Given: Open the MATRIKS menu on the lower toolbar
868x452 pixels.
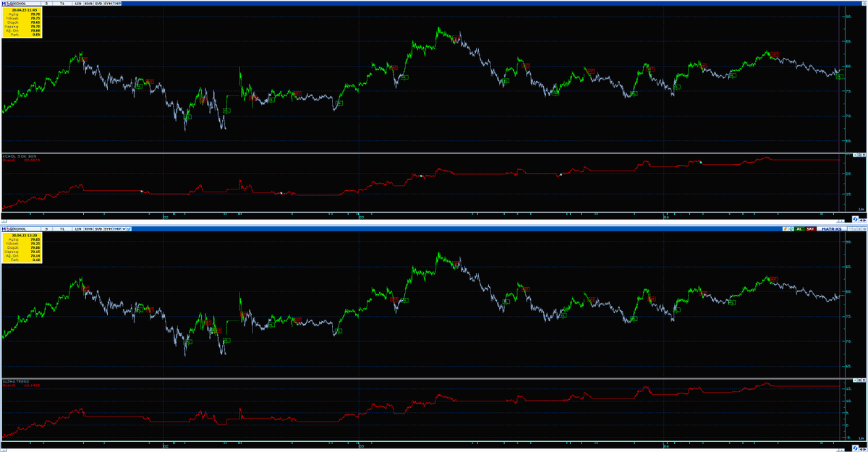Looking at the screenshot, I should point(832,230).
